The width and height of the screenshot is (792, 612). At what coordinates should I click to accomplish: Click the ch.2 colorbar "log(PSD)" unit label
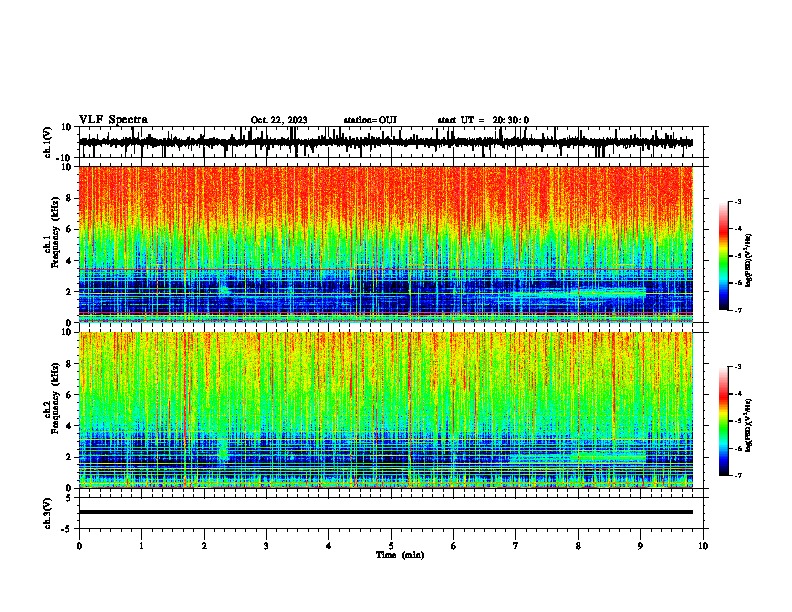[x=748, y=426]
